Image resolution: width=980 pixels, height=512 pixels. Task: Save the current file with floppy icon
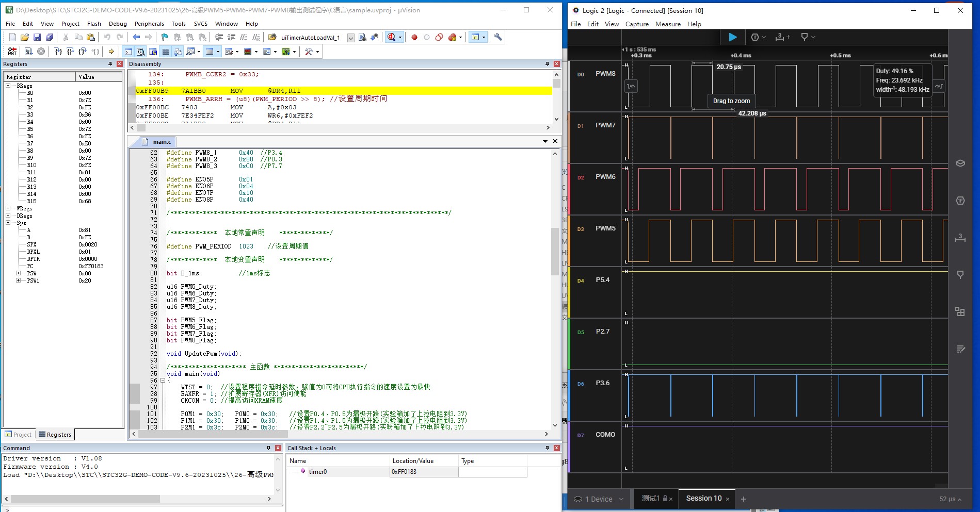coord(37,37)
